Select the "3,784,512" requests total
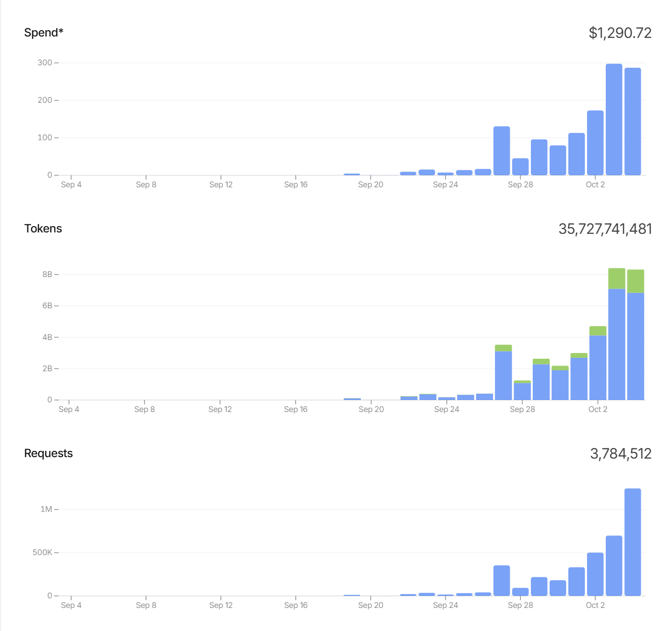Viewport: 672px width, 631px height. click(x=621, y=453)
